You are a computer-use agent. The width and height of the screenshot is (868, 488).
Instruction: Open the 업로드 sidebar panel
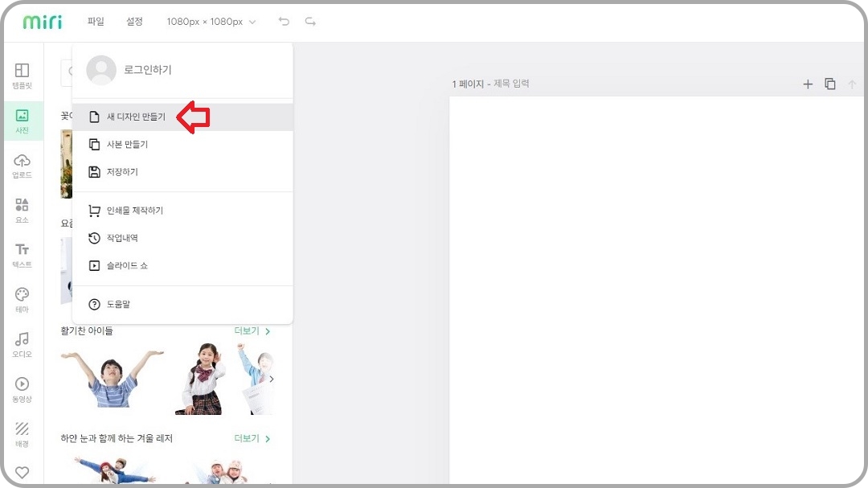(x=23, y=166)
